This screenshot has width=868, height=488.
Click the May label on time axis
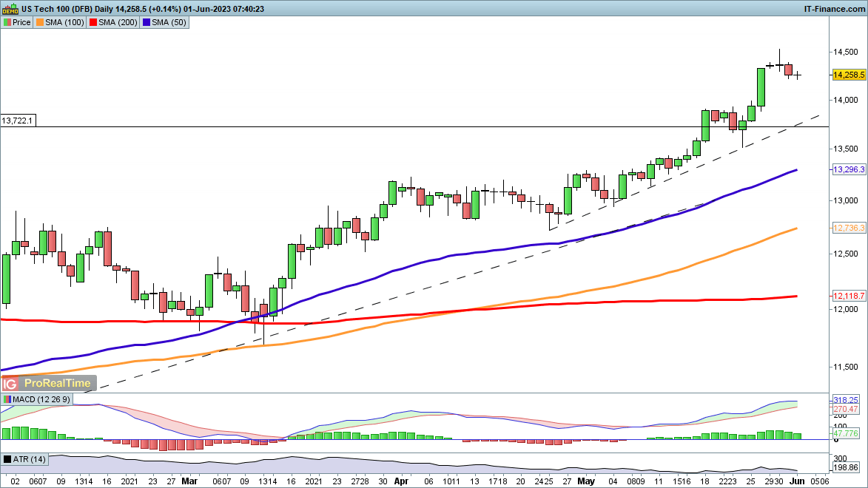(586, 481)
